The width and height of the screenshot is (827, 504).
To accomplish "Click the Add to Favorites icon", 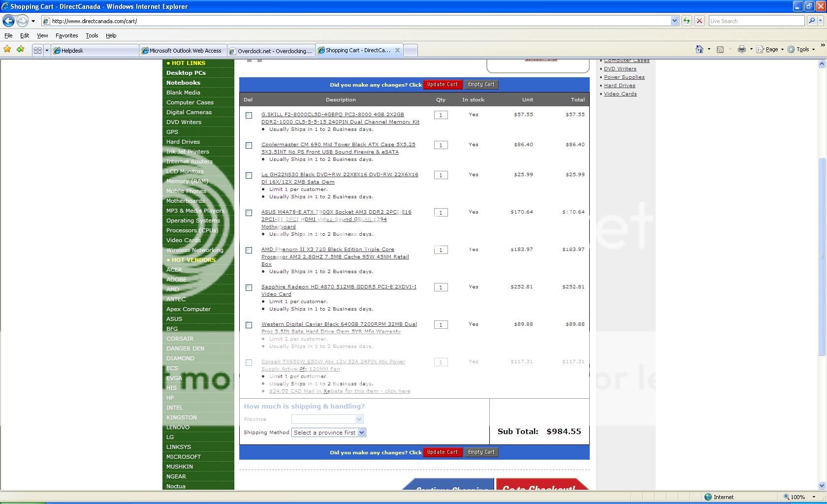I will pos(20,49).
